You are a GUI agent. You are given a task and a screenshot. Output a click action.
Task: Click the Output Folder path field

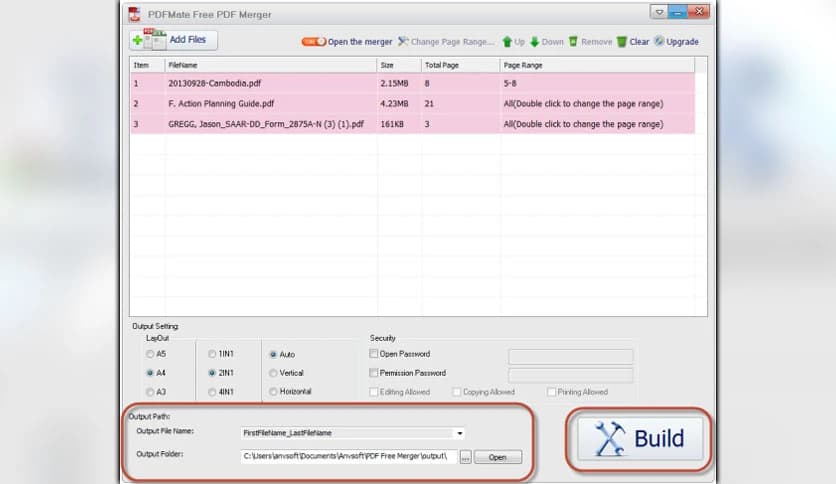coord(349,456)
